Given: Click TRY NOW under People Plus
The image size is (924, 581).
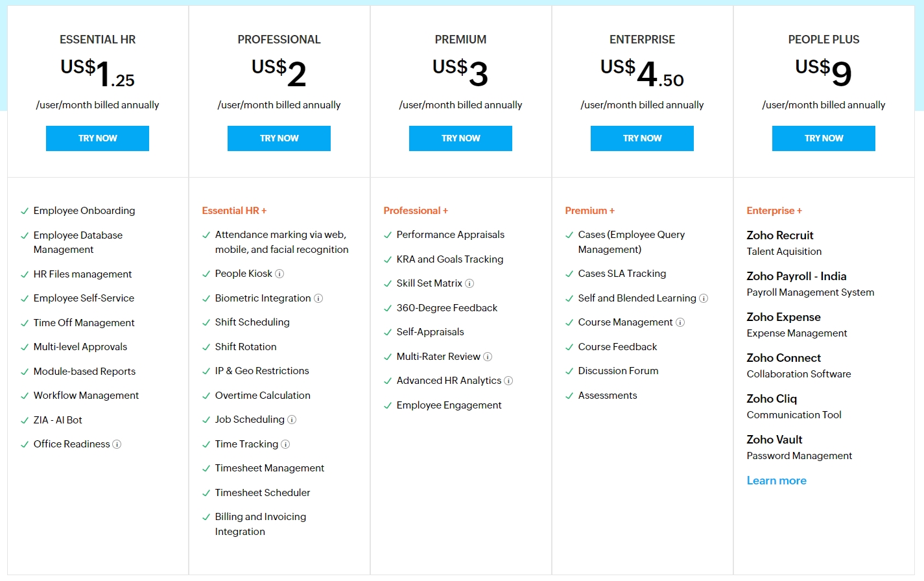Looking at the screenshot, I should (x=823, y=138).
